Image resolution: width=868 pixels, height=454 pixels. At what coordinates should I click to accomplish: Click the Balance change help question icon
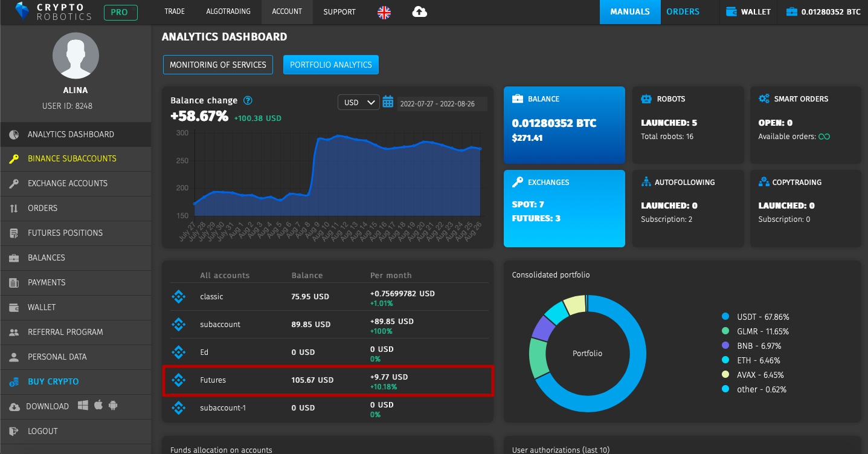(x=247, y=100)
